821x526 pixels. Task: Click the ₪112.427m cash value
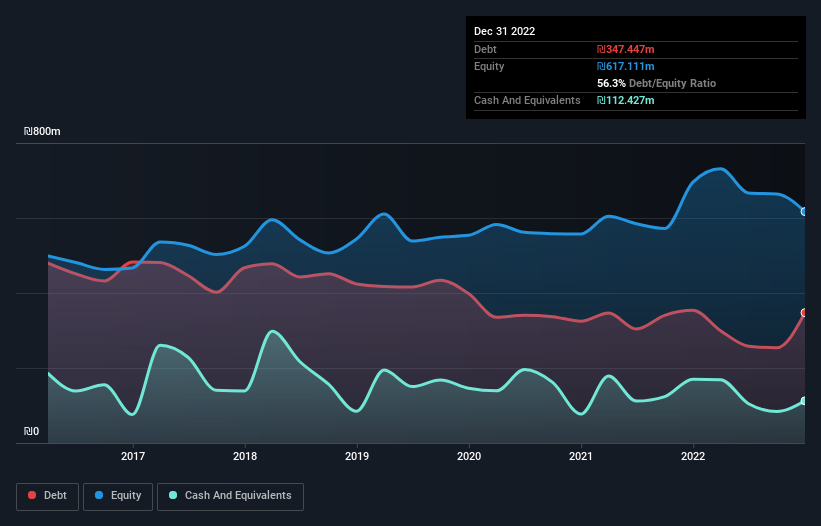pyautogui.click(x=626, y=100)
